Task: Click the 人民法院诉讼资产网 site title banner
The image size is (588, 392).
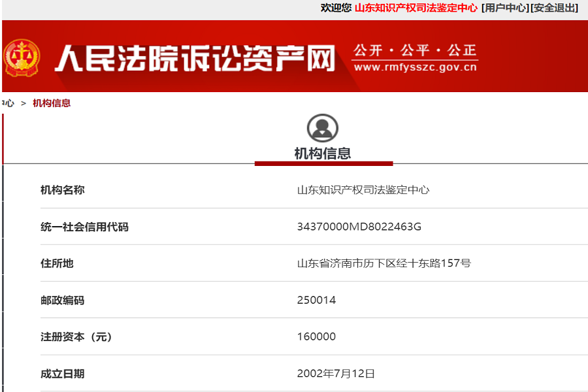Action: [195, 58]
